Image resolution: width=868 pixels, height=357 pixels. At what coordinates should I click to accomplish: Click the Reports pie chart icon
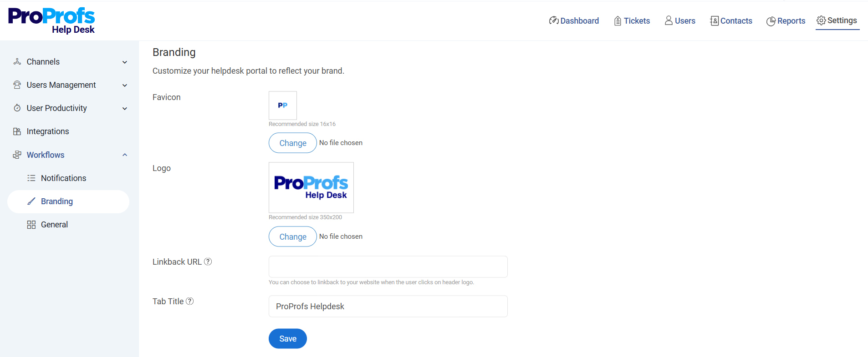click(771, 21)
